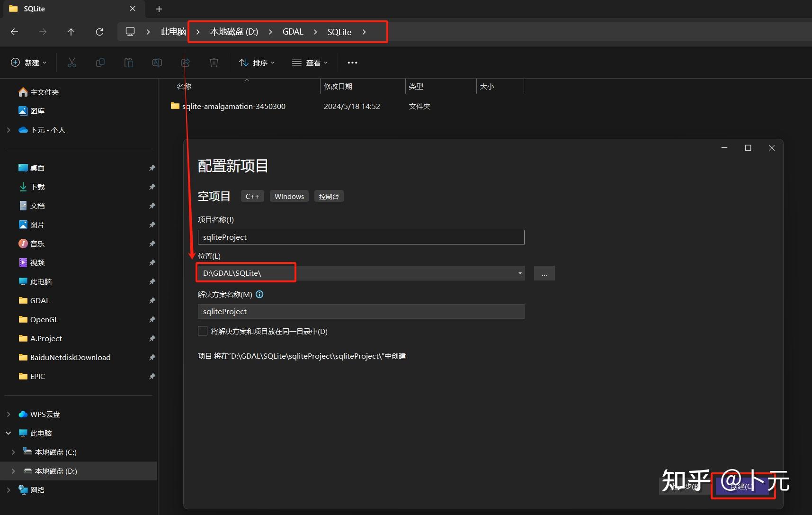This screenshot has height=515, width=812.
Task: Expand the 卜元 - 个人 OneDrive node
Action: point(9,130)
